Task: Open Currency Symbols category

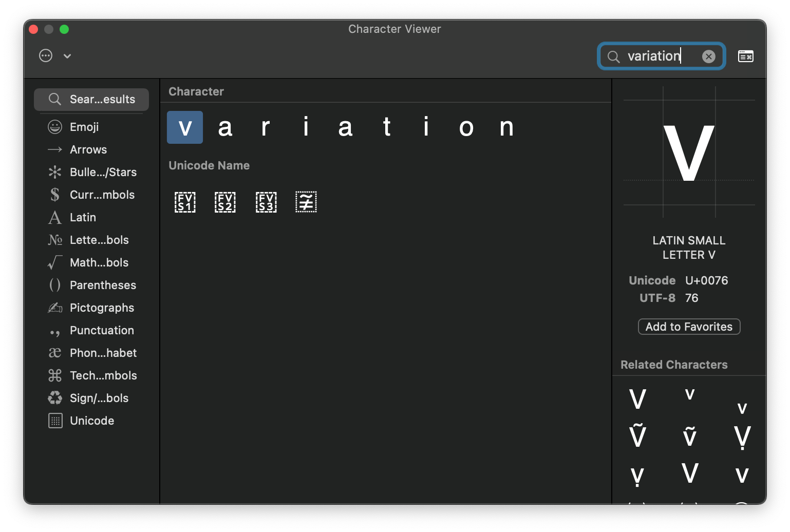Action: click(x=91, y=195)
